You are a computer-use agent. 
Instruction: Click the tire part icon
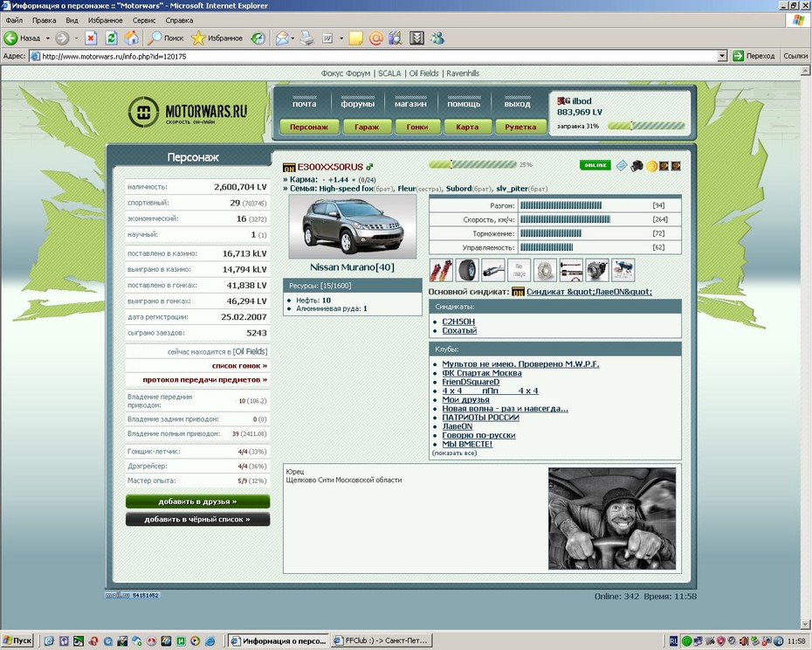click(468, 270)
